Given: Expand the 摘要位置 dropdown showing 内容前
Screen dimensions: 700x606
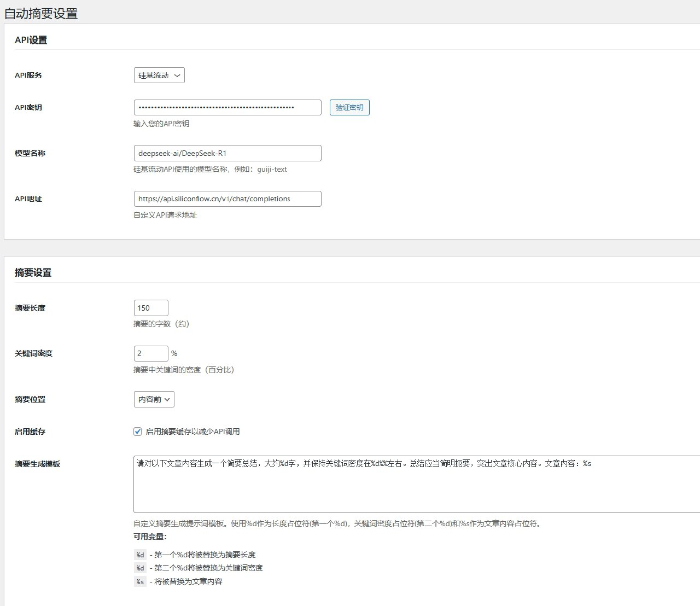Looking at the screenshot, I should [x=154, y=399].
